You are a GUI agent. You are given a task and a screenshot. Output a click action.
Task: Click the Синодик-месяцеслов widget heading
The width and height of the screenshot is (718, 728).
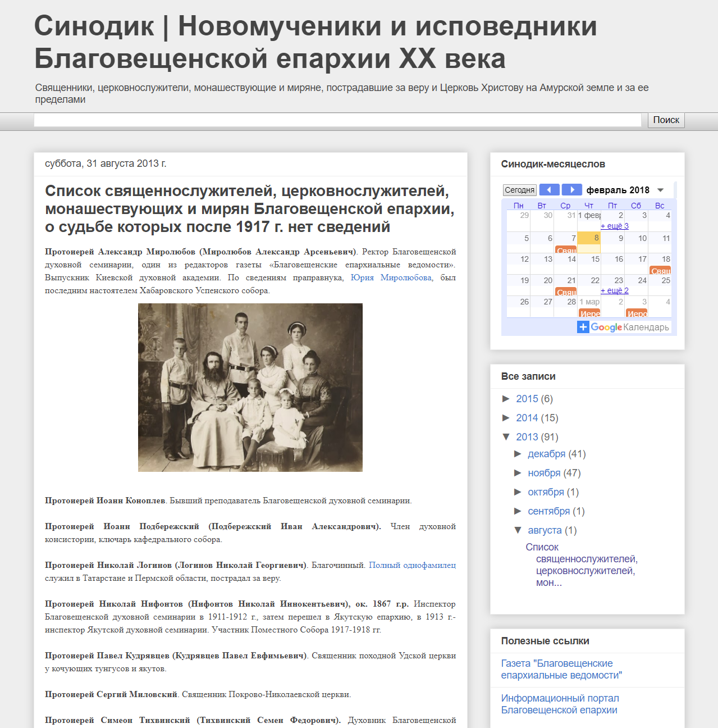point(553,164)
